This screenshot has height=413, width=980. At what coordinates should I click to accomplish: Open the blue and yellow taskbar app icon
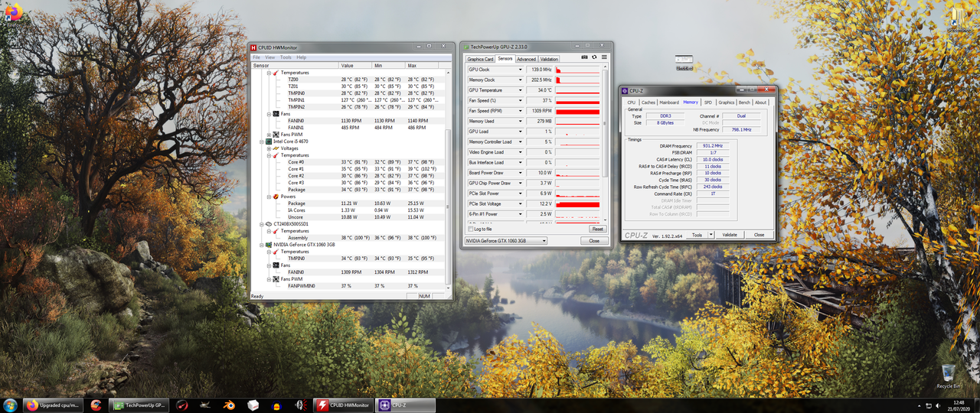(x=276, y=405)
